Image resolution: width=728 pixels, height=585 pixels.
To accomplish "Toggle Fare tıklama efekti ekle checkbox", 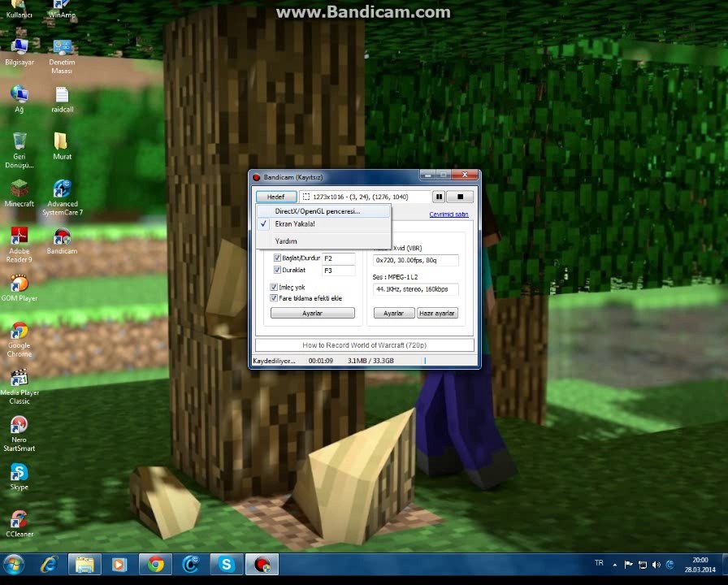I will [x=274, y=298].
